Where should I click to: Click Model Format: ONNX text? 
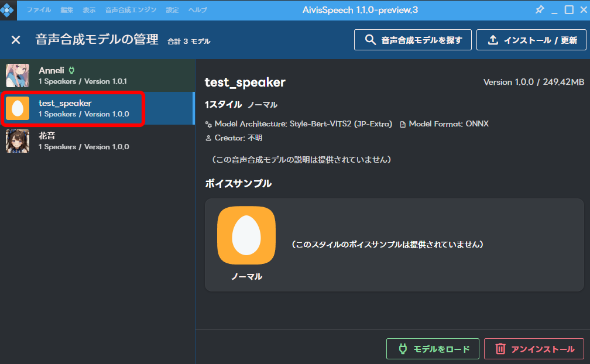pyautogui.click(x=448, y=123)
